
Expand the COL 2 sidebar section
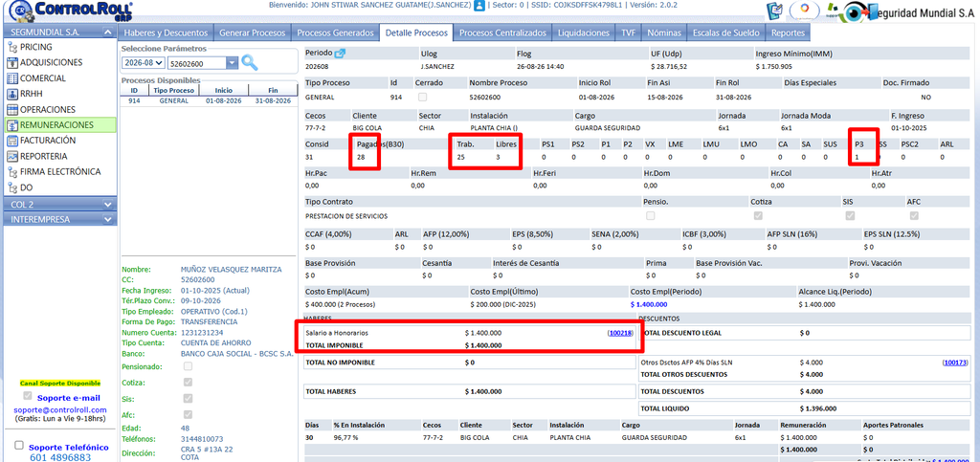[x=60, y=204]
